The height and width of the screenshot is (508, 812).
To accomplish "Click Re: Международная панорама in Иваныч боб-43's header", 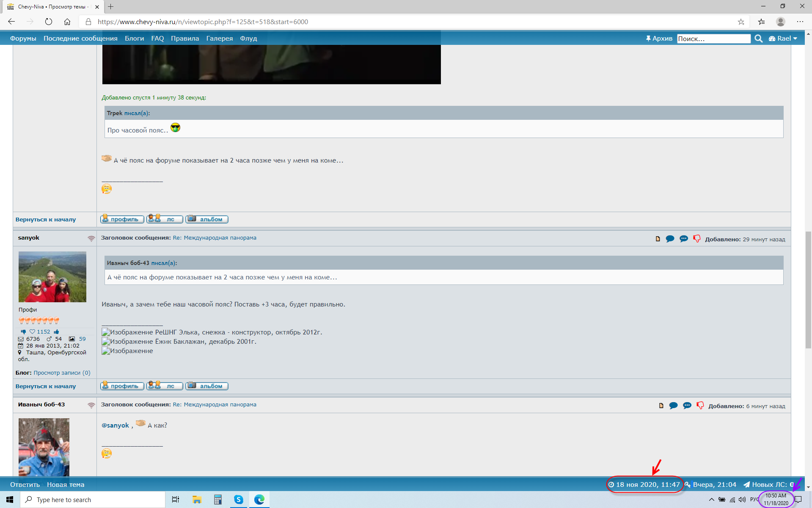I will coord(215,405).
